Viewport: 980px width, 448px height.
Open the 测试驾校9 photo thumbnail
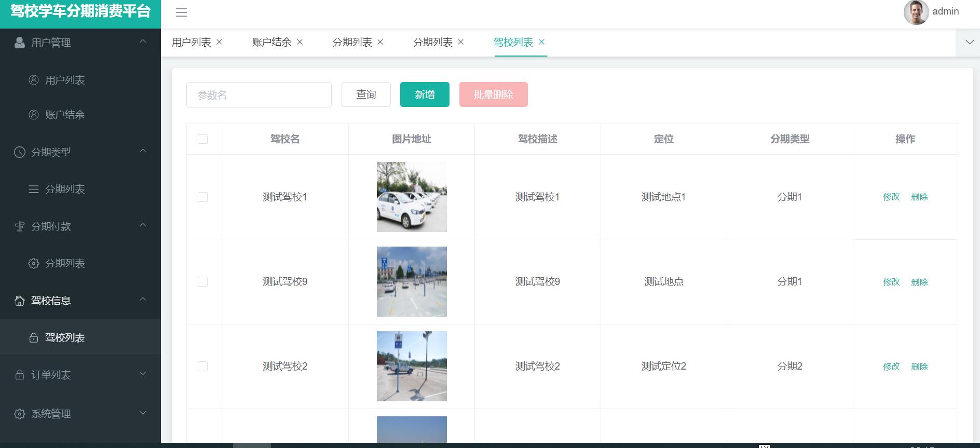(x=412, y=281)
